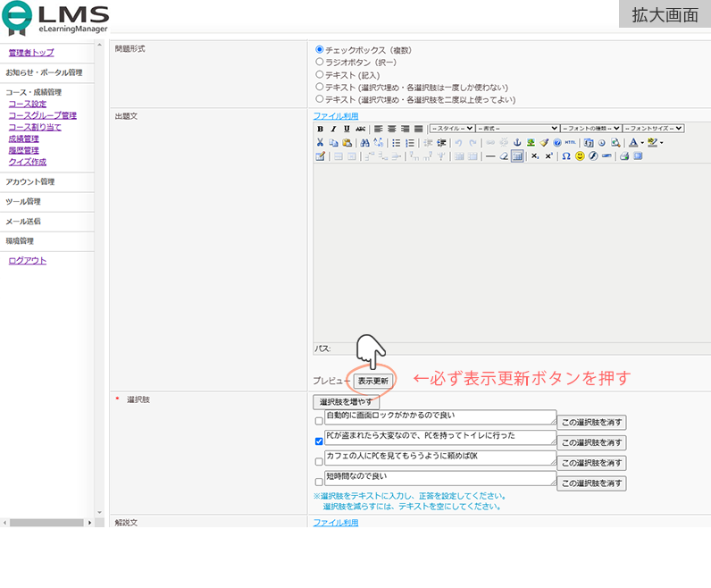Image resolution: width=711 pixels, height=588 pixels.
Task: Uncheck answer box for PCが盗まれたら choice
Action: coord(319,441)
